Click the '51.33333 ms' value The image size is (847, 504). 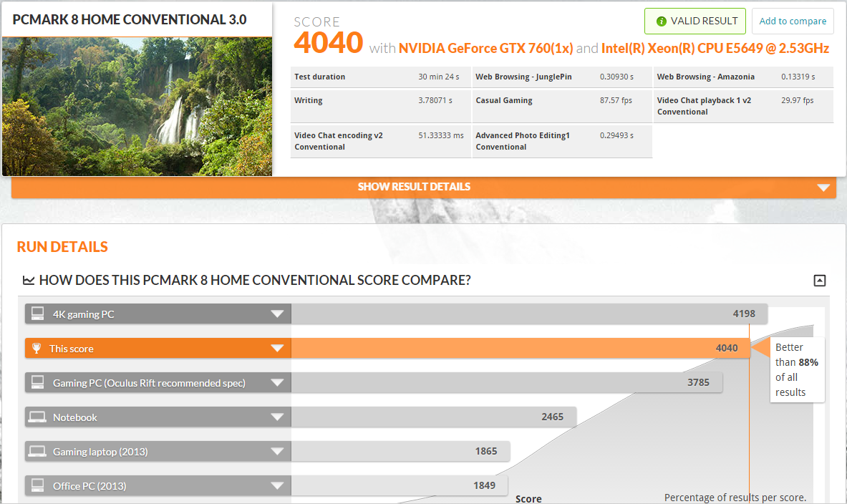441,135
